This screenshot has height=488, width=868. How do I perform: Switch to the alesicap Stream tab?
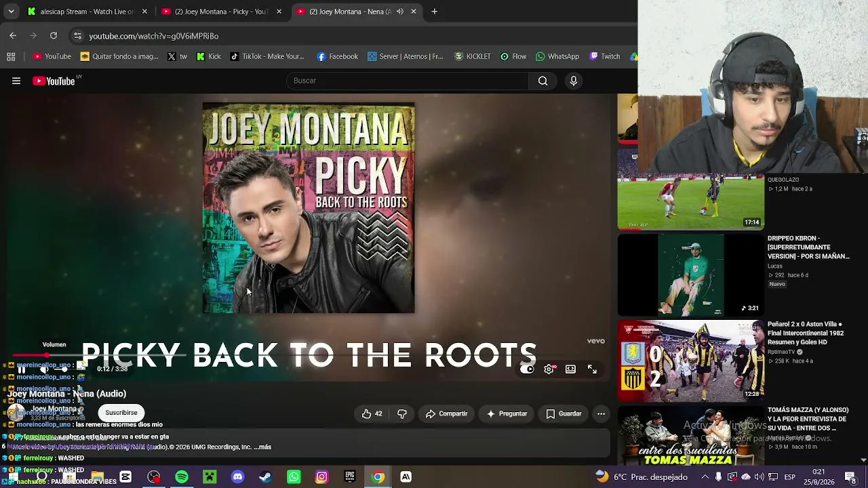coord(87,12)
